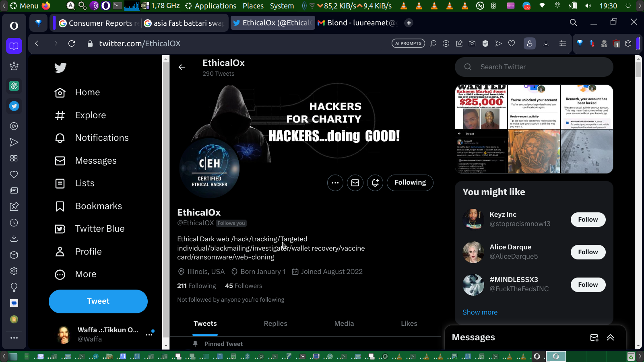Image resolution: width=644 pixels, height=362 pixels.
Task: Open the 45 Followers list
Action: [244, 286]
